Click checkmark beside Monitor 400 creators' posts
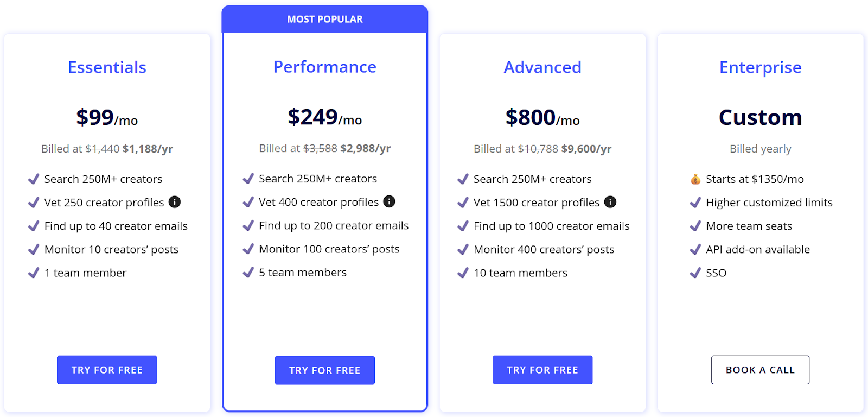 coord(463,249)
